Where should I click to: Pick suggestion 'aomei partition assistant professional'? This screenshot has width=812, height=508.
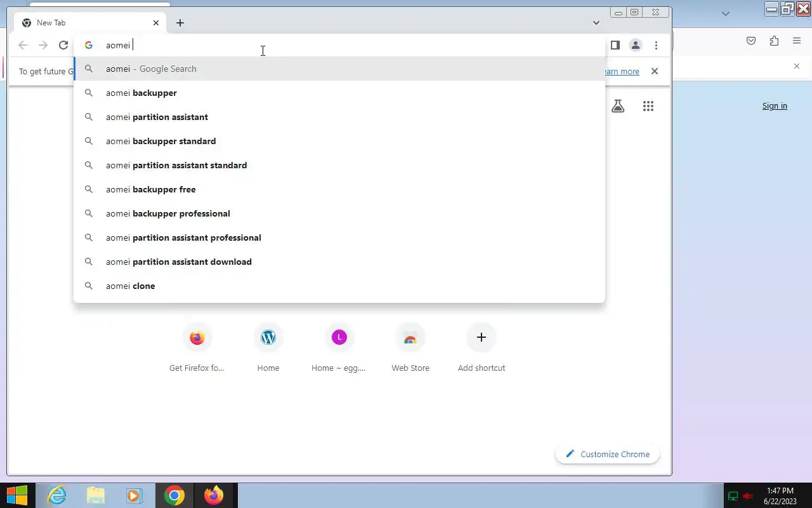click(339, 237)
